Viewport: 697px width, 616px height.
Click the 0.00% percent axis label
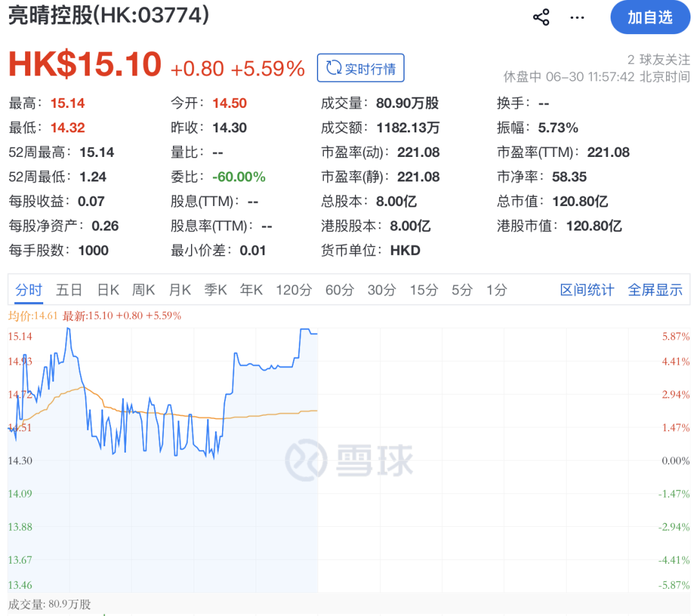pyautogui.click(x=676, y=460)
